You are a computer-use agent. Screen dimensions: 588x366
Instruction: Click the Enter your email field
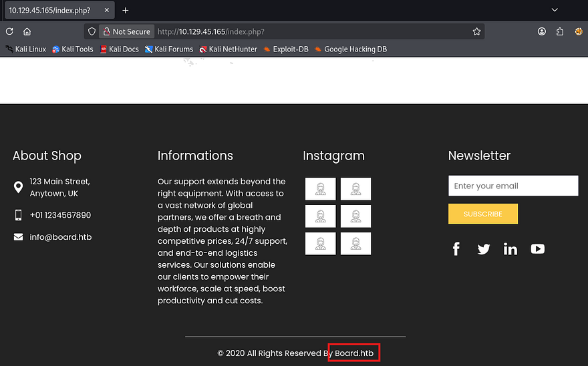pos(512,186)
